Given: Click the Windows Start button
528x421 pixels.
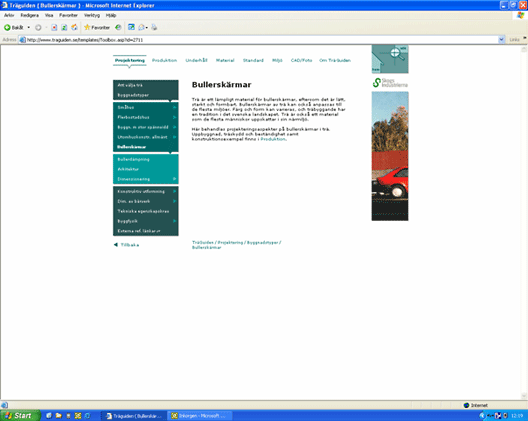Looking at the screenshot, I should 20,416.
